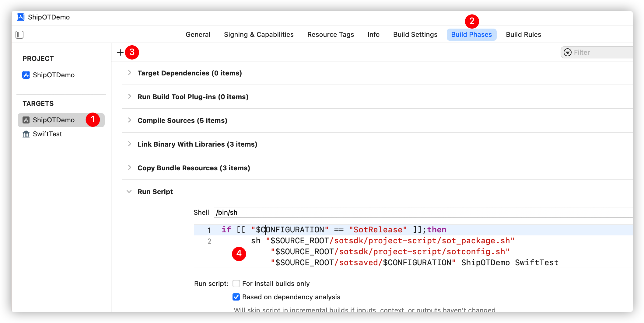Expand Compile Sources section

pyautogui.click(x=129, y=120)
